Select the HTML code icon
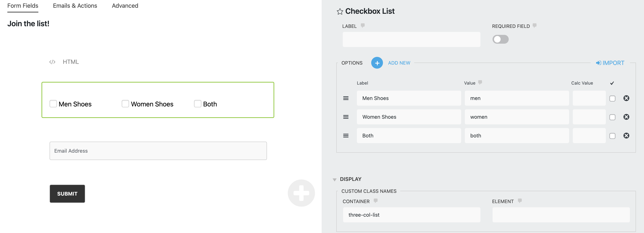Image resolution: width=644 pixels, height=233 pixels. pos(52,62)
